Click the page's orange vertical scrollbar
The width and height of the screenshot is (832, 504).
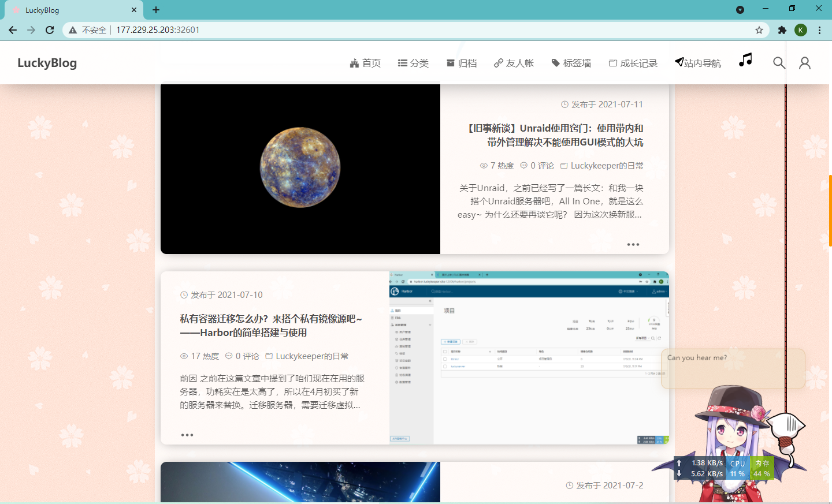click(830, 211)
